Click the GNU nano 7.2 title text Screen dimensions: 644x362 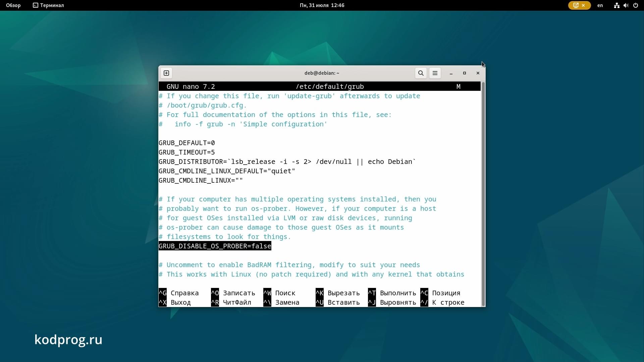click(x=191, y=86)
